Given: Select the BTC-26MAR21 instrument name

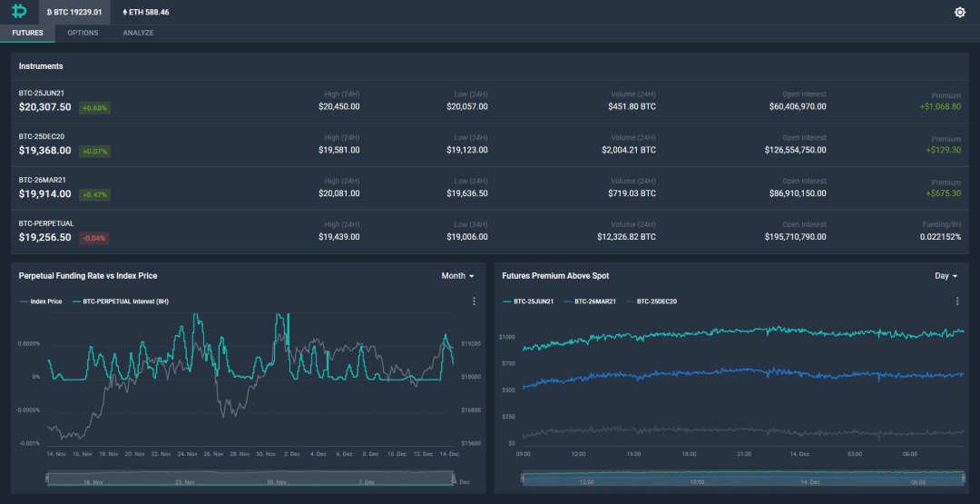Looking at the screenshot, I should (x=43, y=180).
